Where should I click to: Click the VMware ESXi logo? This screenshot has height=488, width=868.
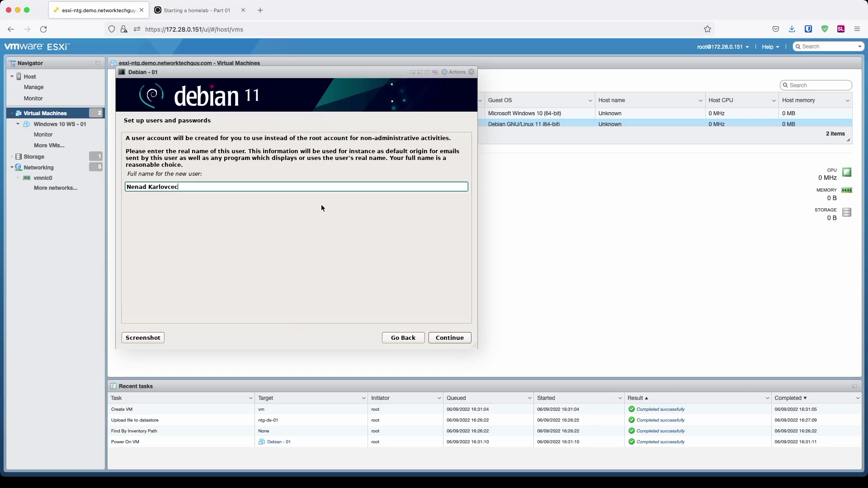pyautogui.click(x=37, y=47)
